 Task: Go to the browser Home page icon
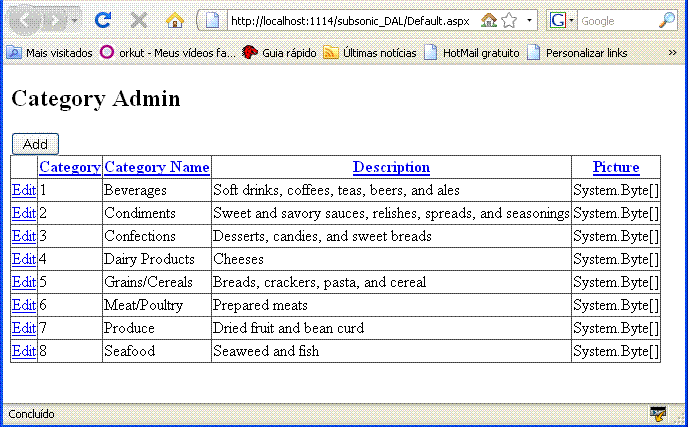[x=174, y=20]
